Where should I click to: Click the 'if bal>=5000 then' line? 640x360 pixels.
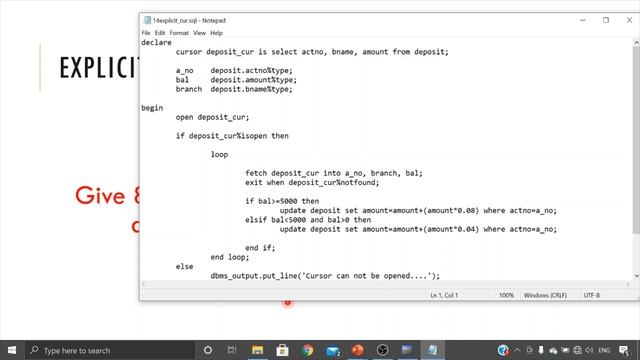coord(282,201)
